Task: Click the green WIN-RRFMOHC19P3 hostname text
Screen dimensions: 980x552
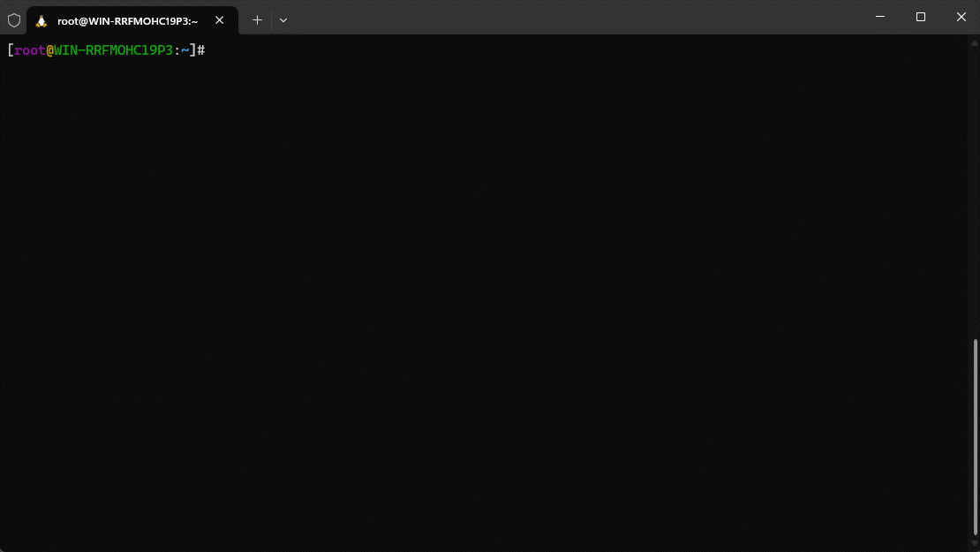Action: click(x=113, y=50)
